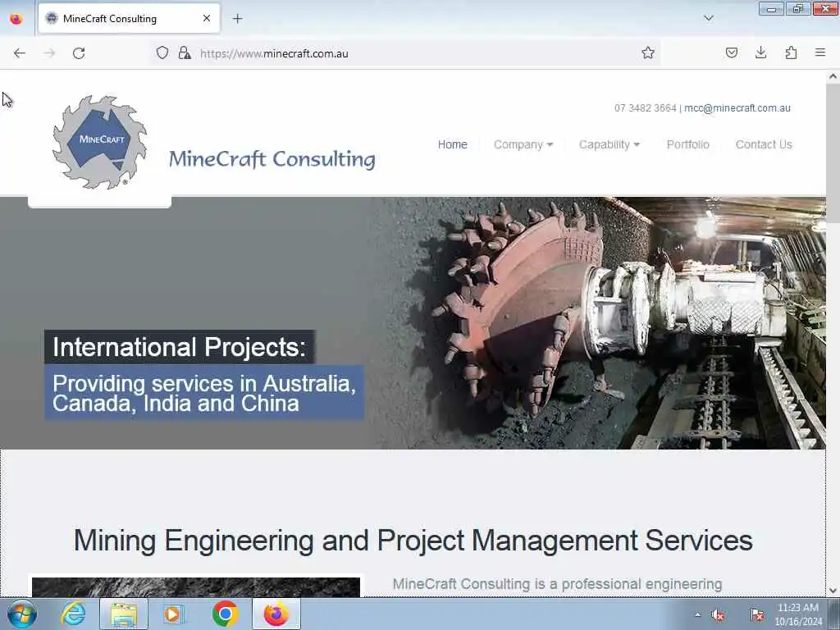Select the MineCraft Consulting tab
This screenshot has height=630, width=840.
pyautogui.click(x=129, y=19)
